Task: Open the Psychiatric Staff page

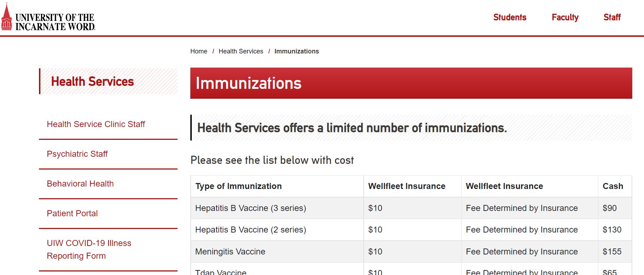Action: click(77, 154)
